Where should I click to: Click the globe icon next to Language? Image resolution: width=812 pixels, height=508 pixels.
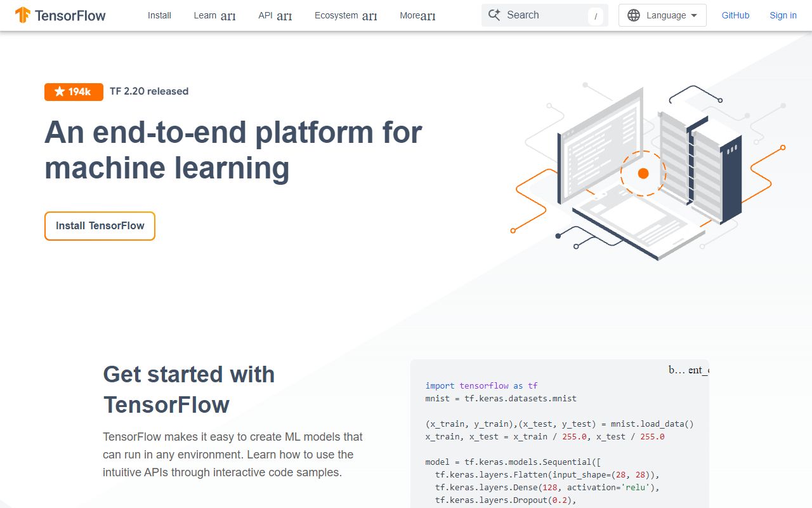point(634,15)
